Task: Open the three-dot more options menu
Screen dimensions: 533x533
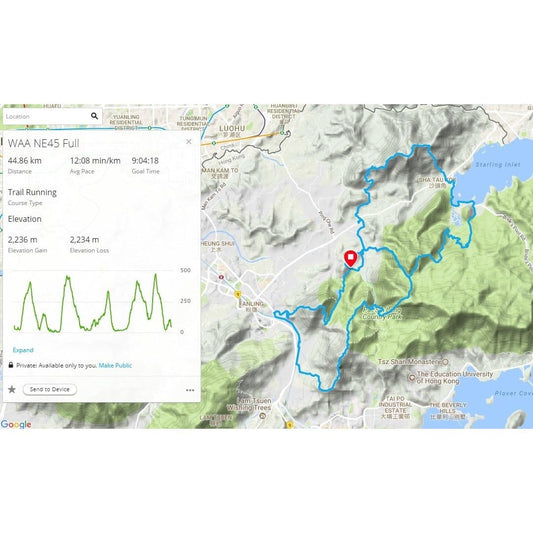Action: point(190,390)
